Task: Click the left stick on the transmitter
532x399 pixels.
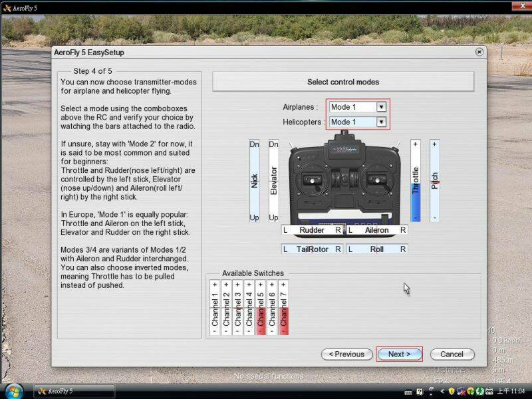Action: click(312, 180)
